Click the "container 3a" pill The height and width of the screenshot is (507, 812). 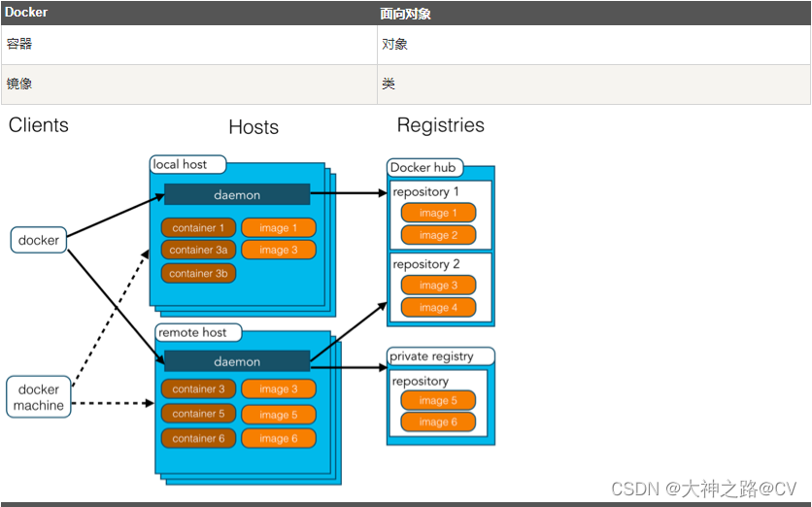pyautogui.click(x=198, y=251)
